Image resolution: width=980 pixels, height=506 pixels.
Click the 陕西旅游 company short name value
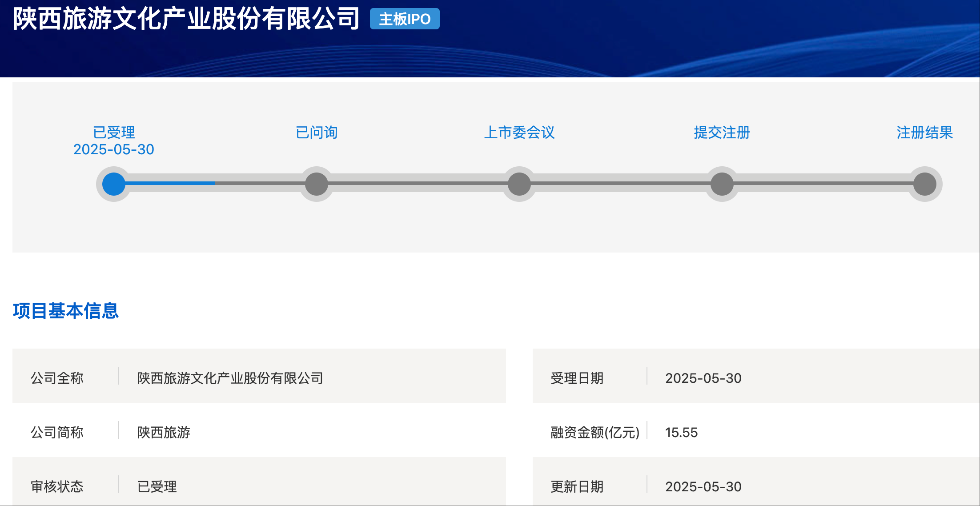pyautogui.click(x=164, y=432)
